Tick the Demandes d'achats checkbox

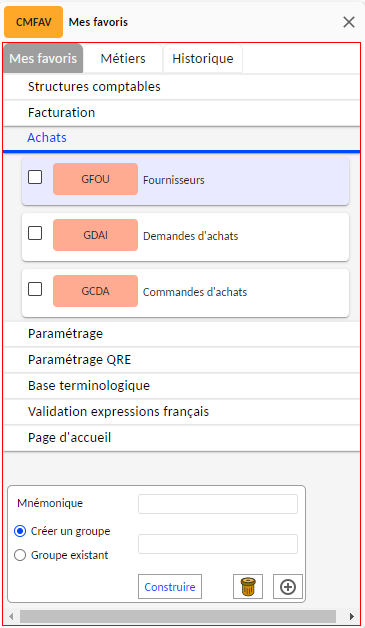pyautogui.click(x=35, y=233)
